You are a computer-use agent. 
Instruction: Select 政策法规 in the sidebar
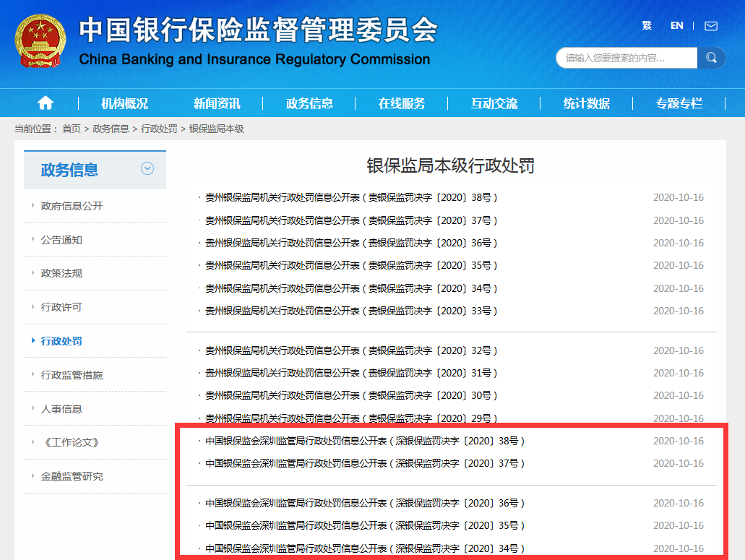point(61,273)
